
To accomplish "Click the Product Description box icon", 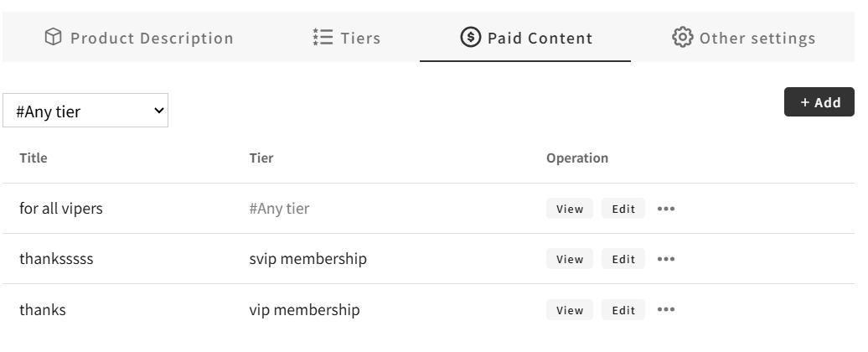I will 54,38.
